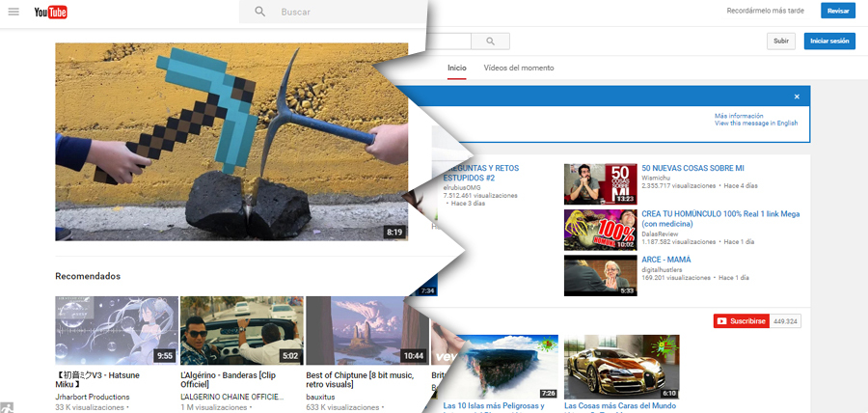Viewport: 868px width, 413px height.
Task: Open the Hatsune Miku video thumbnail
Action: tap(117, 330)
